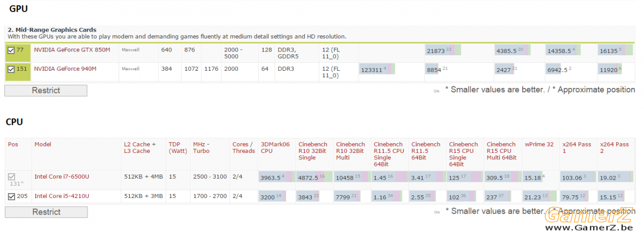Click the L2 Cache + L3 Cache column header
Viewport: 644px width, 236px height.
(x=140, y=147)
